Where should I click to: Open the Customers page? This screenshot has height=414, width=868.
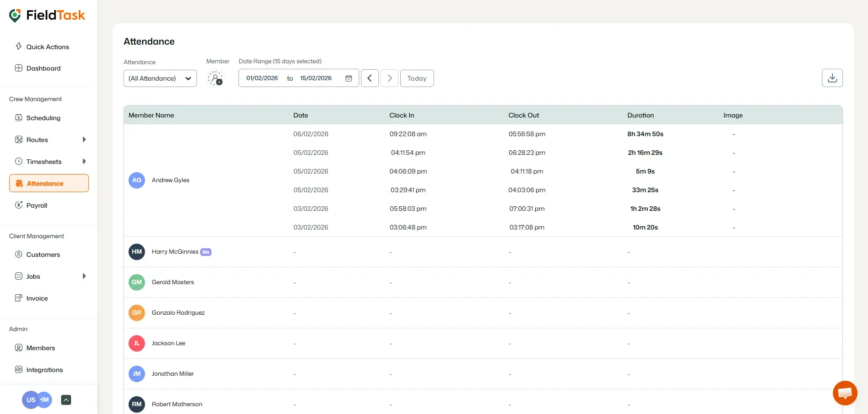click(43, 255)
